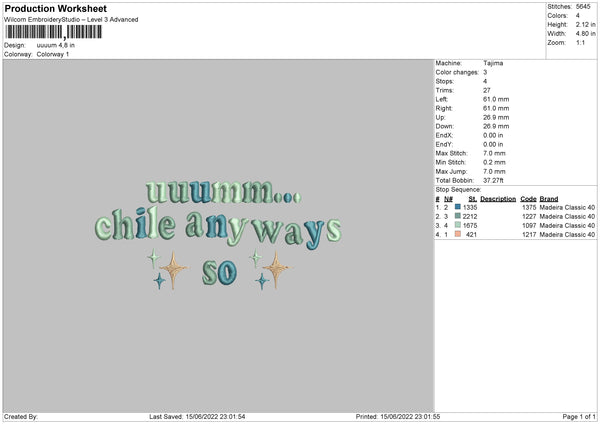Click the "Color changes:" label
600x424 pixels.
[457, 72]
